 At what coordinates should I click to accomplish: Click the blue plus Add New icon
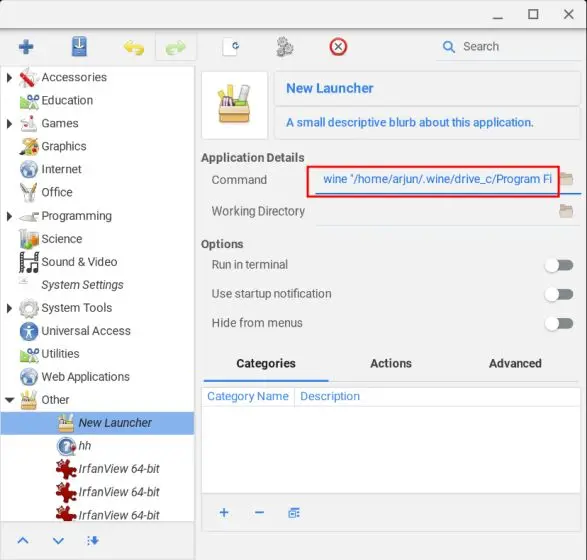point(26,47)
